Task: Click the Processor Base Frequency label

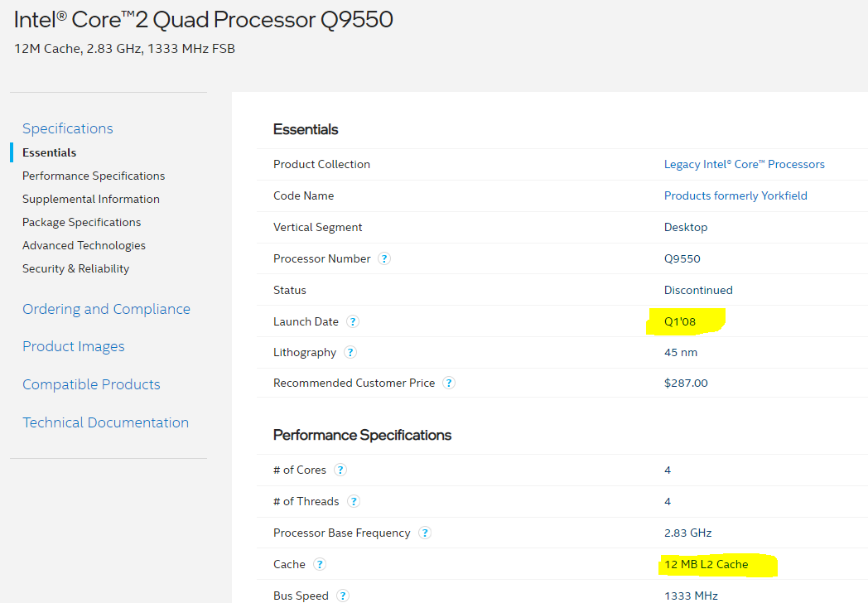Action: pyautogui.click(x=341, y=533)
